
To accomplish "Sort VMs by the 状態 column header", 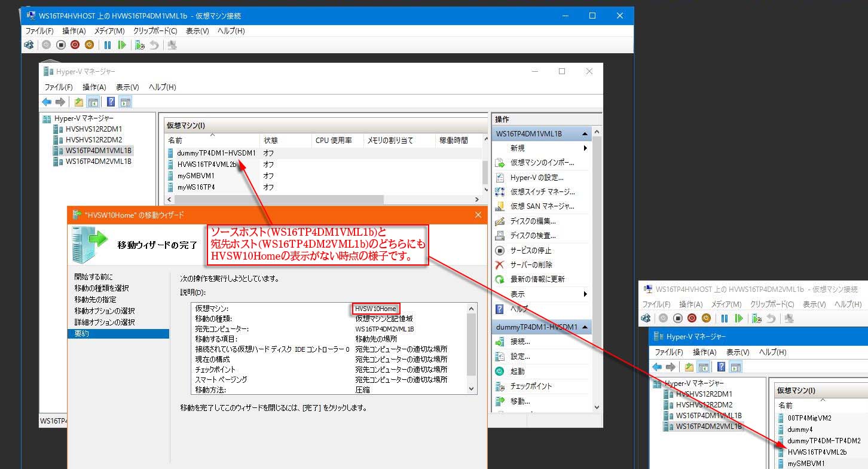I will (286, 141).
